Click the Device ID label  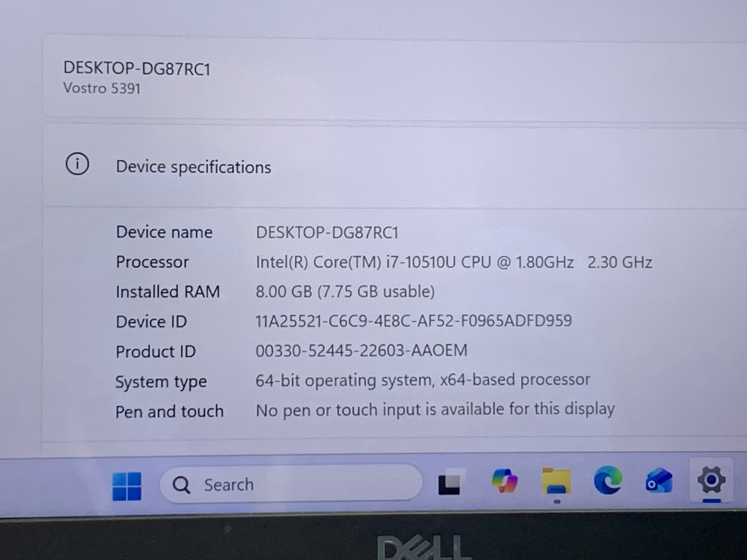[x=151, y=322]
